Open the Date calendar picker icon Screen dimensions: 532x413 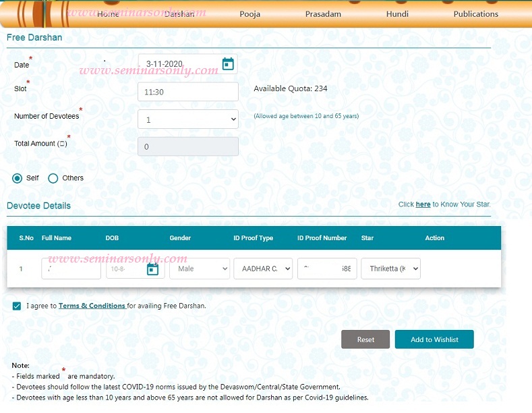point(228,64)
